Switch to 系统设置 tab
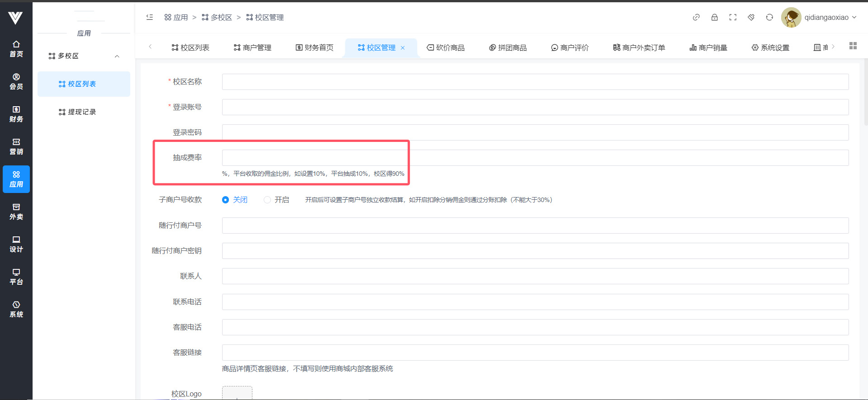 point(770,47)
